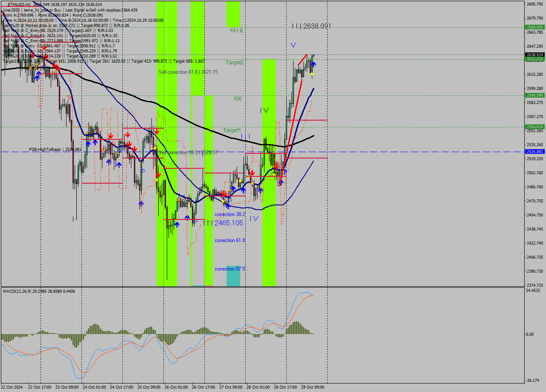Click 'Sell correction 61.8 | 2621.15' label
This screenshot has width=546, height=392.
click(x=188, y=72)
